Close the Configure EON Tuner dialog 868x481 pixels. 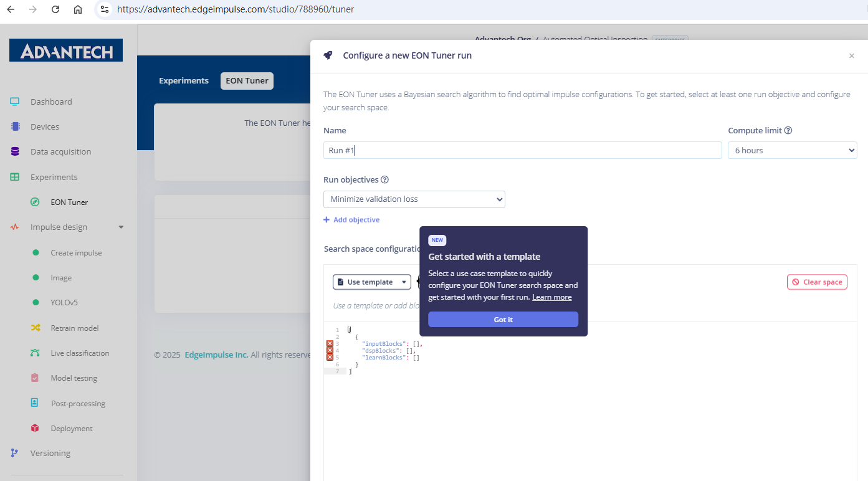pos(852,56)
